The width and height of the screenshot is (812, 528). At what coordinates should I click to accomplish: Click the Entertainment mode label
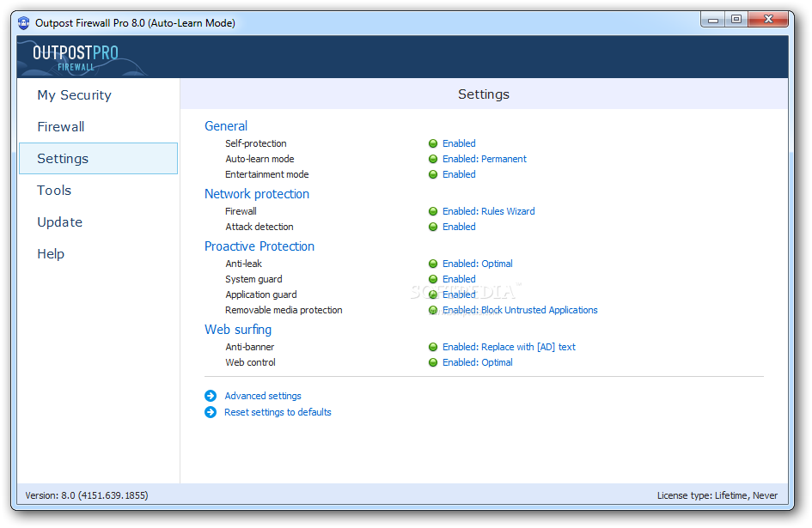click(266, 174)
